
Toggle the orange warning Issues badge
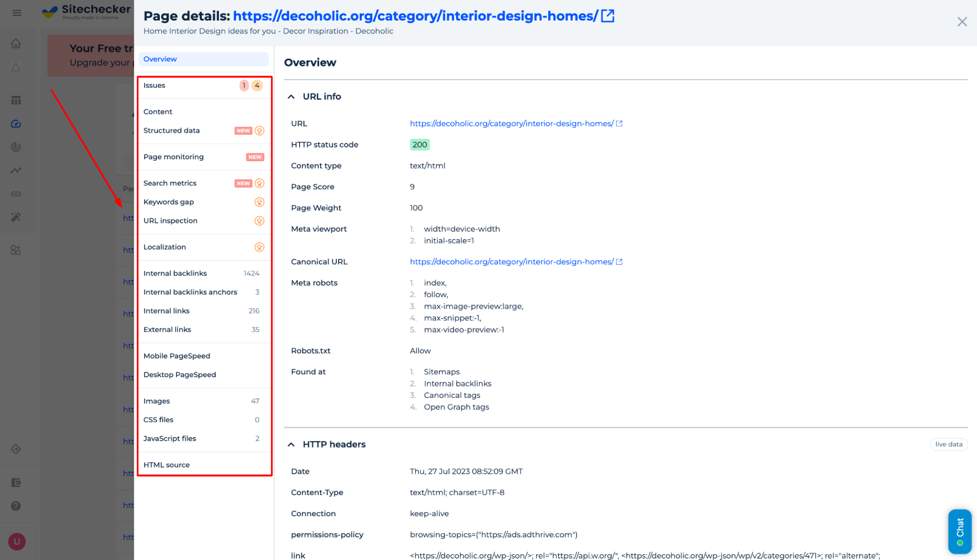click(258, 85)
